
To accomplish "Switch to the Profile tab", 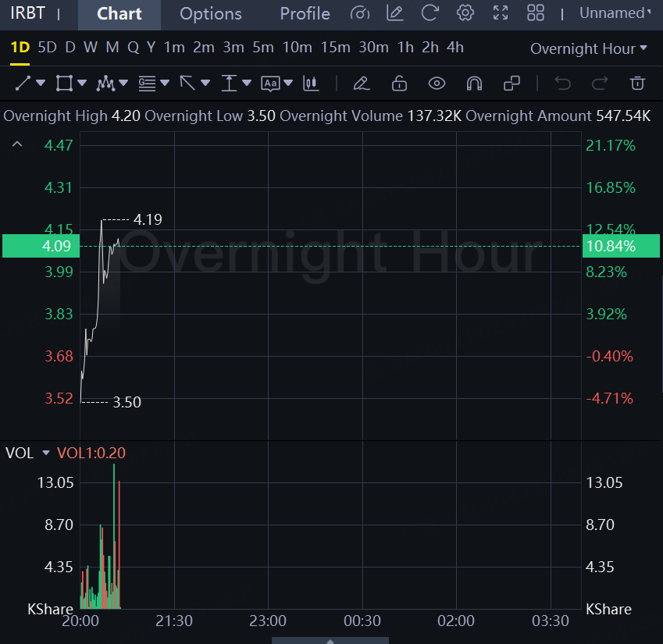I will [x=305, y=14].
